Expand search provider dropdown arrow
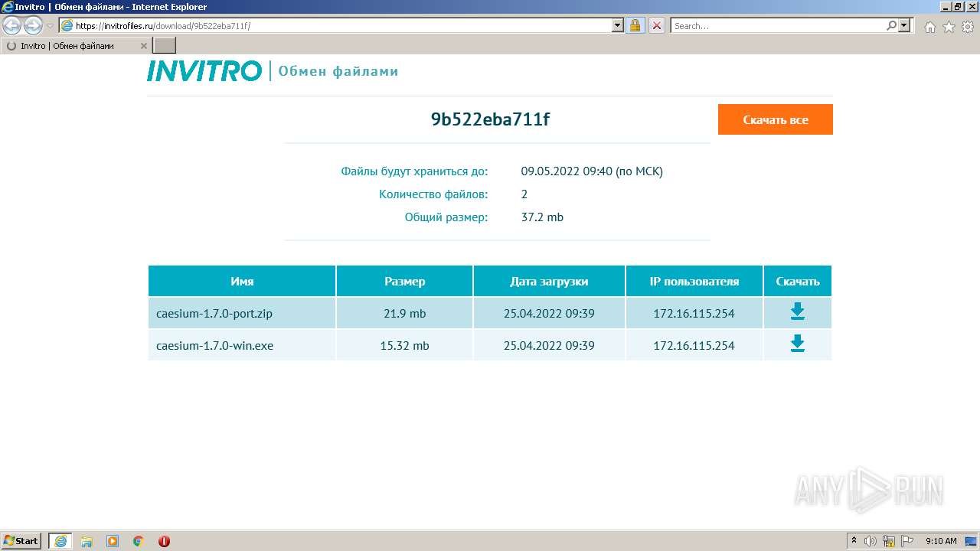Screen dimensions: 980x551 coord(906,26)
